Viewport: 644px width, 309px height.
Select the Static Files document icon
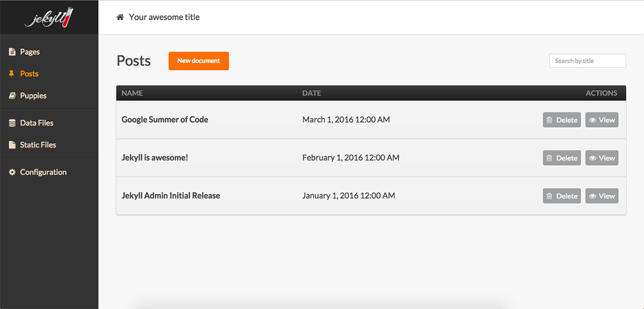pos(11,144)
